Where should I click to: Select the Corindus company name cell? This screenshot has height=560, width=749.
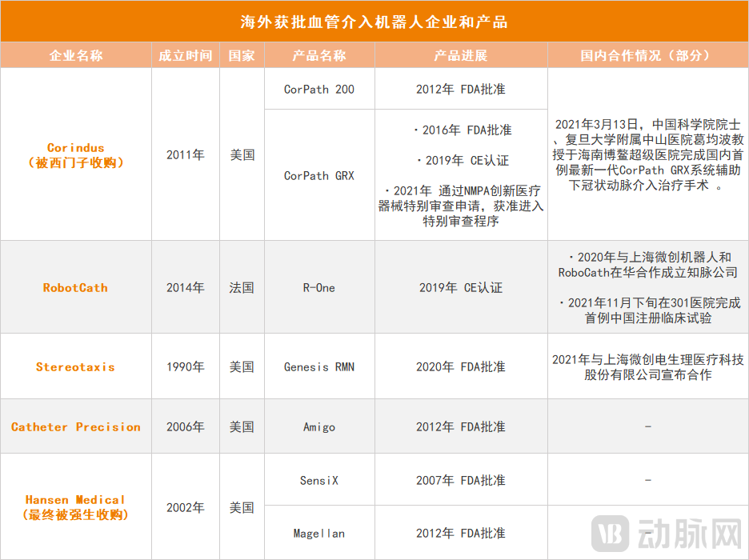(x=76, y=155)
